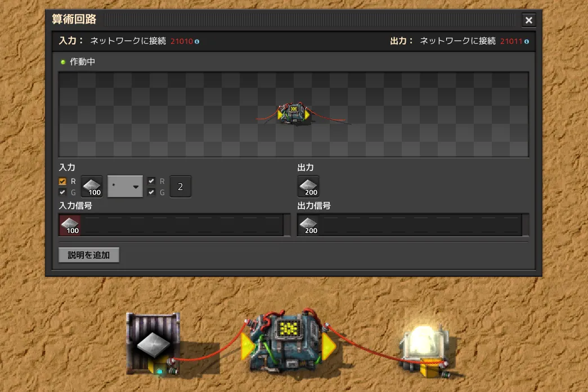Viewport: 588px width, 392px height.
Task: Click the 説明を追加 button
Action: 89,255
